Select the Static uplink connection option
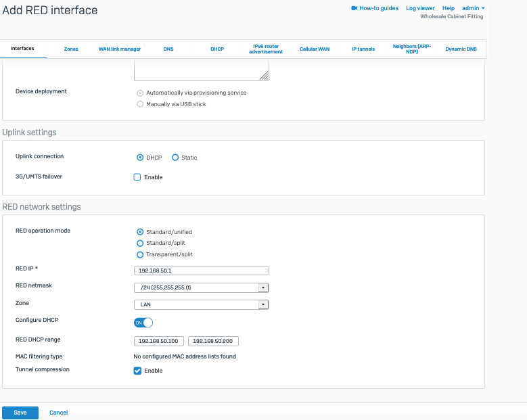This screenshot has height=420, width=527. pyautogui.click(x=175, y=158)
